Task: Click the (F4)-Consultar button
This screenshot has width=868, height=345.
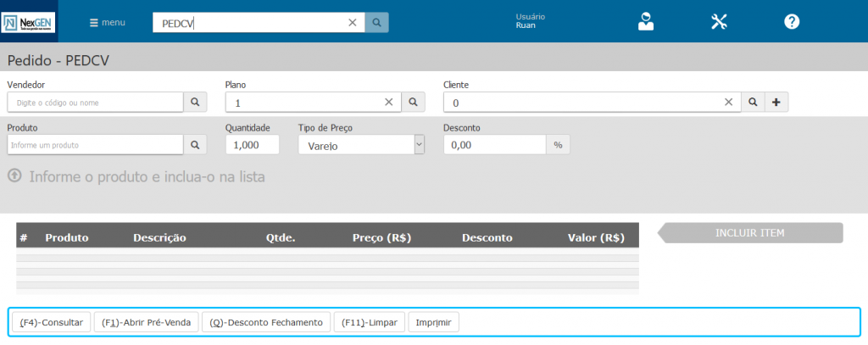Action: click(x=51, y=322)
